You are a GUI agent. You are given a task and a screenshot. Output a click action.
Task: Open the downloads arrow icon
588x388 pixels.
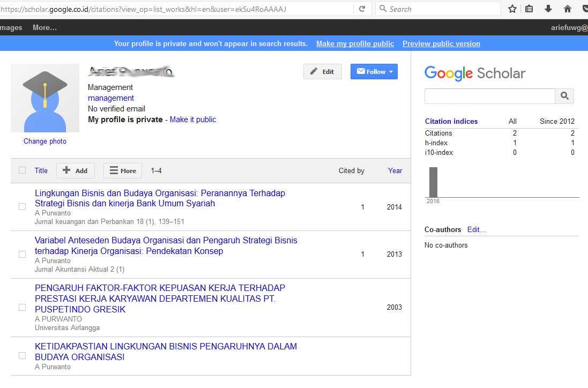(548, 9)
